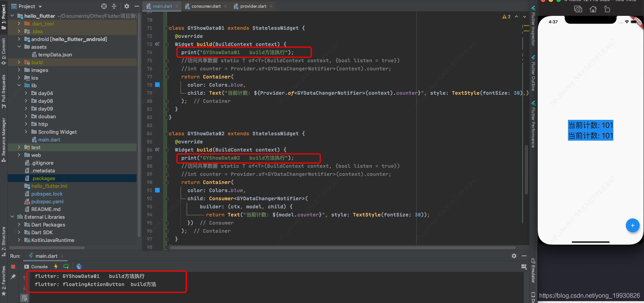Click blue color swatch on line 91 gutter

(157, 190)
